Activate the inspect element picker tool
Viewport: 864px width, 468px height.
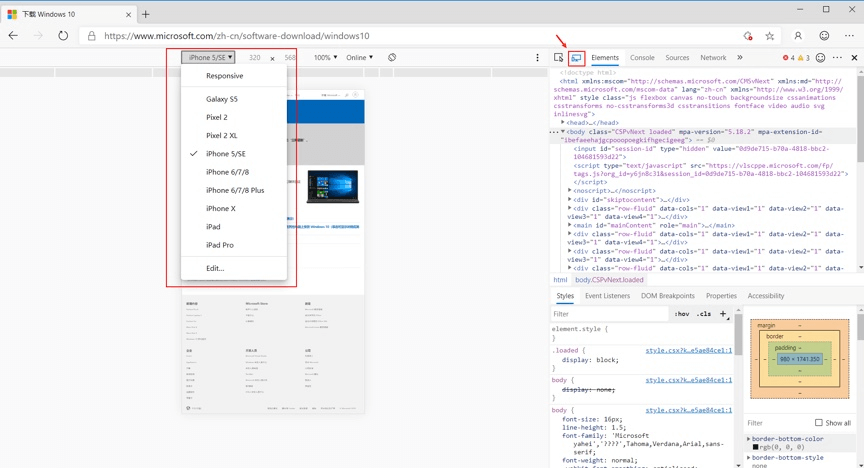click(559, 58)
